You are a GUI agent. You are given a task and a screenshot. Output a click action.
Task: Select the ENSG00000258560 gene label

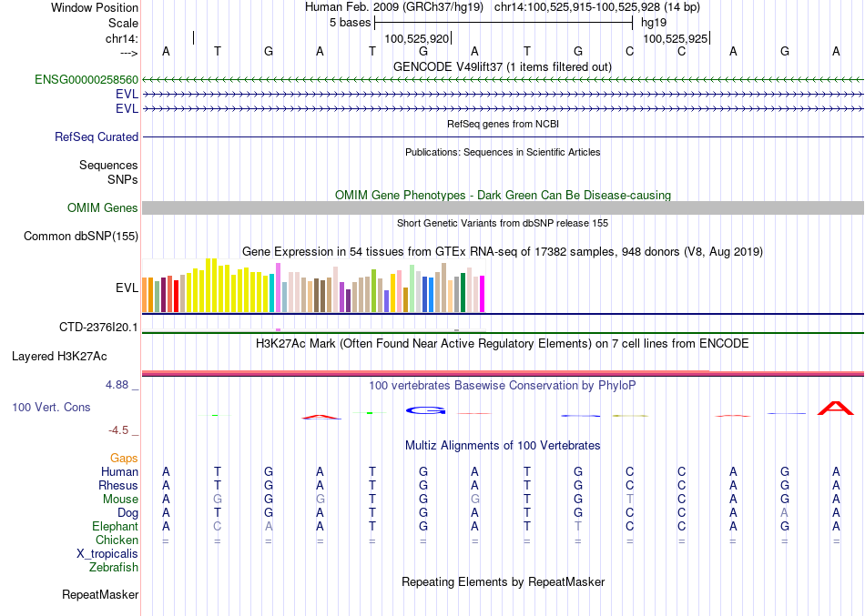pyautogui.click(x=86, y=79)
